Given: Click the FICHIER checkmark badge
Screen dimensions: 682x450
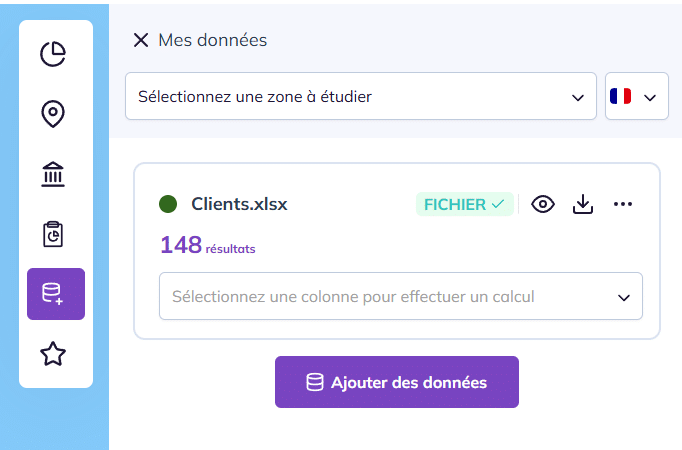Looking at the screenshot, I should coord(464,204).
